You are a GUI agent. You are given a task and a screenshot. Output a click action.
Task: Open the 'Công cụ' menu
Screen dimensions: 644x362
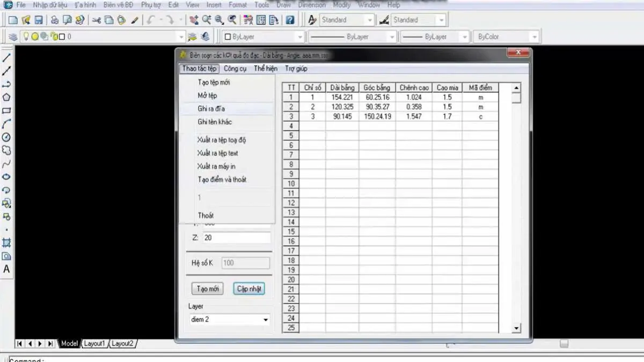(235, 69)
